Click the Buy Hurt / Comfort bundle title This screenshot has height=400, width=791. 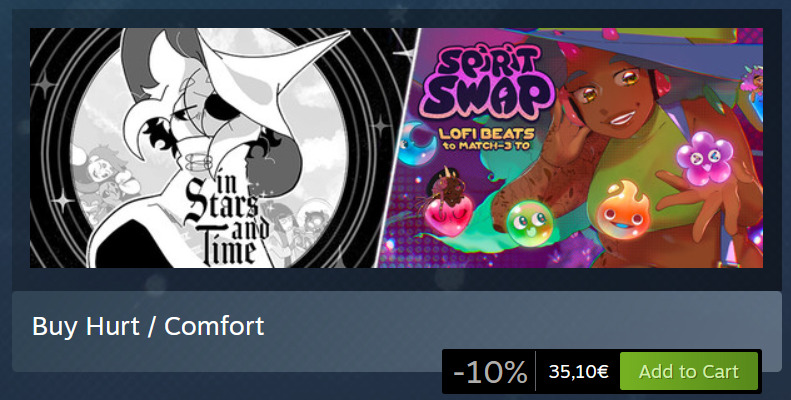(x=148, y=326)
